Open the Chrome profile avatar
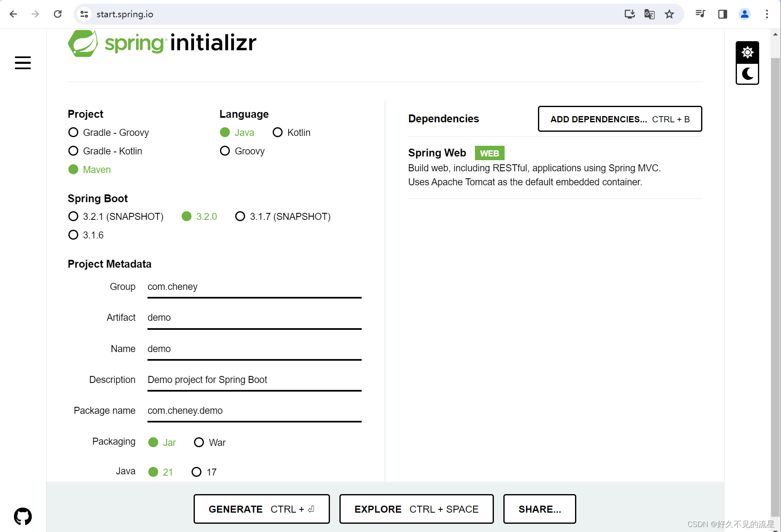This screenshot has width=781, height=532. click(745, 14)
